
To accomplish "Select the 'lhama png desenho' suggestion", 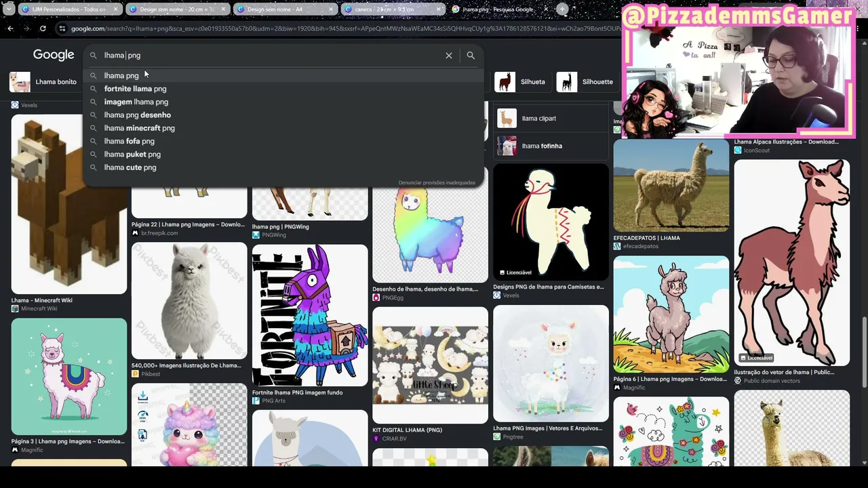I will pos(283,115).
